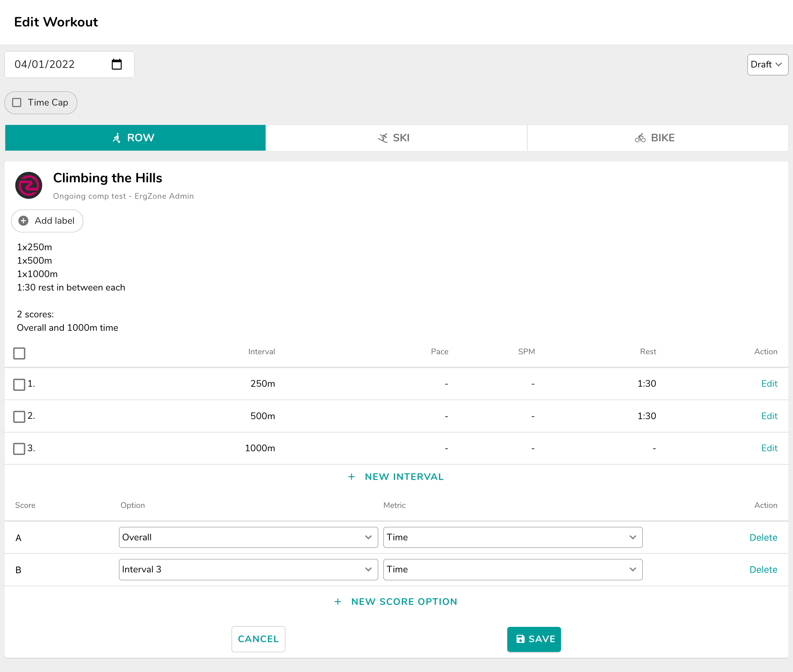Click the cyclist icon on BIKE tab
The image size is (793, 672).
[640, 138]
